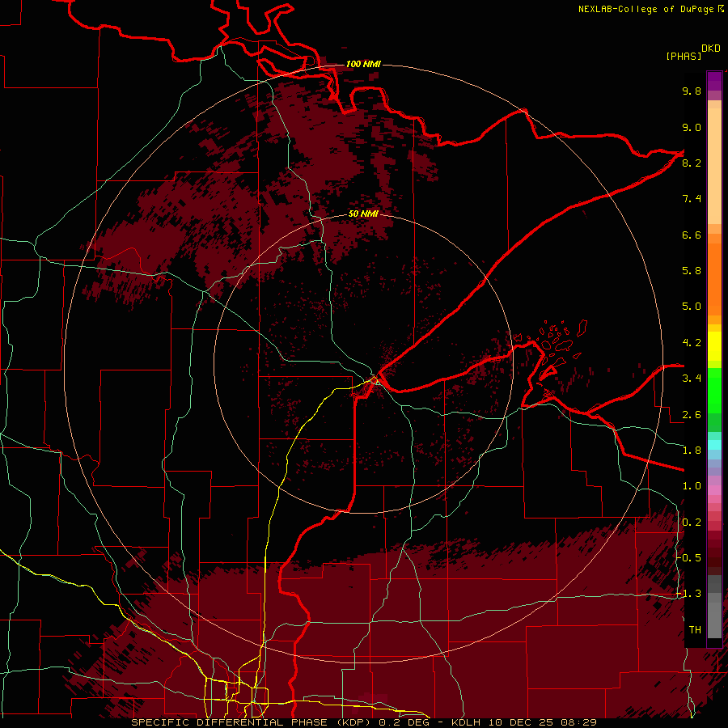This screenshot has width=728, height=728.
Task: Select the 9.0 legend value
Action: (x=692, y=127)
